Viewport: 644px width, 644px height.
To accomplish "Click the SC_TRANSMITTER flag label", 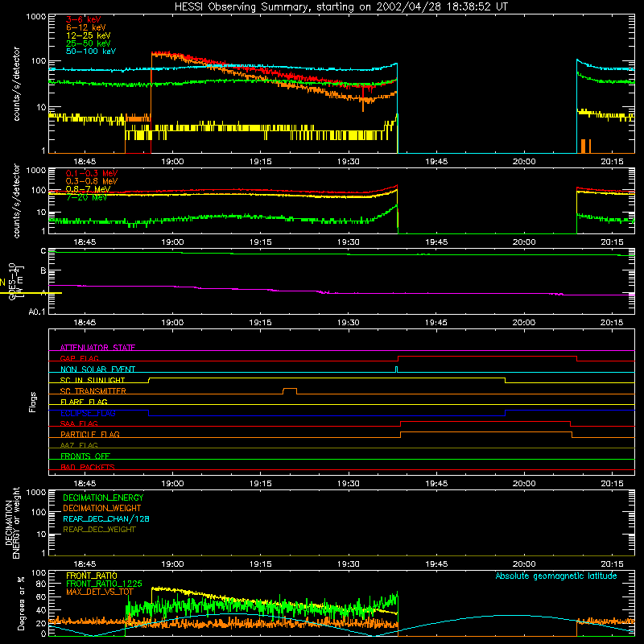I will point(93,391).
